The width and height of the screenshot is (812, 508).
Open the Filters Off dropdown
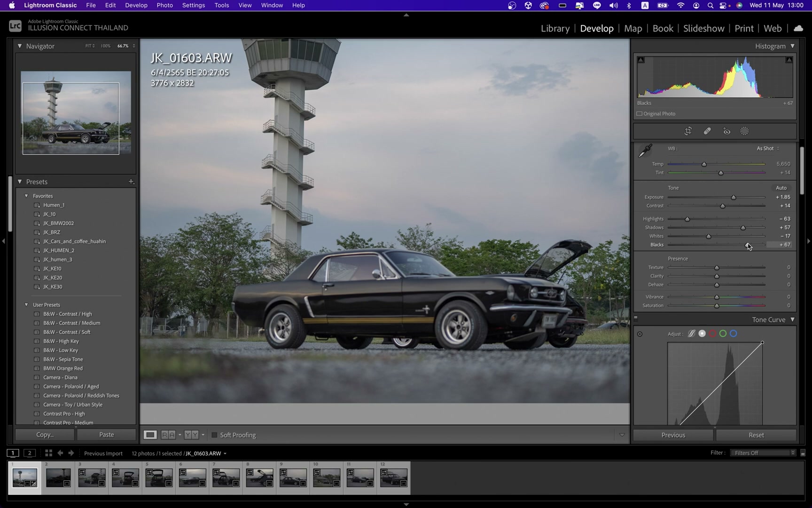click(x=763, y=453)
